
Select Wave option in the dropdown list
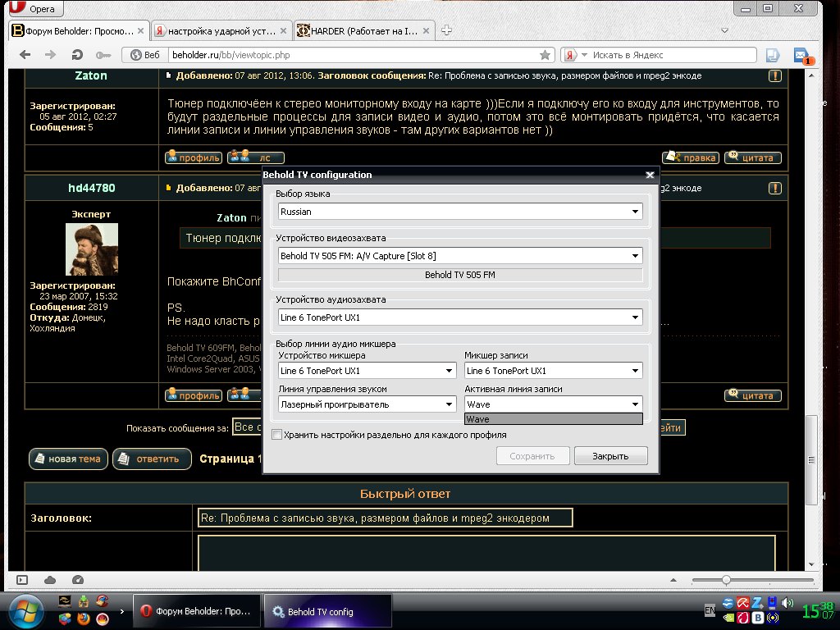click(x=552, y=419)
